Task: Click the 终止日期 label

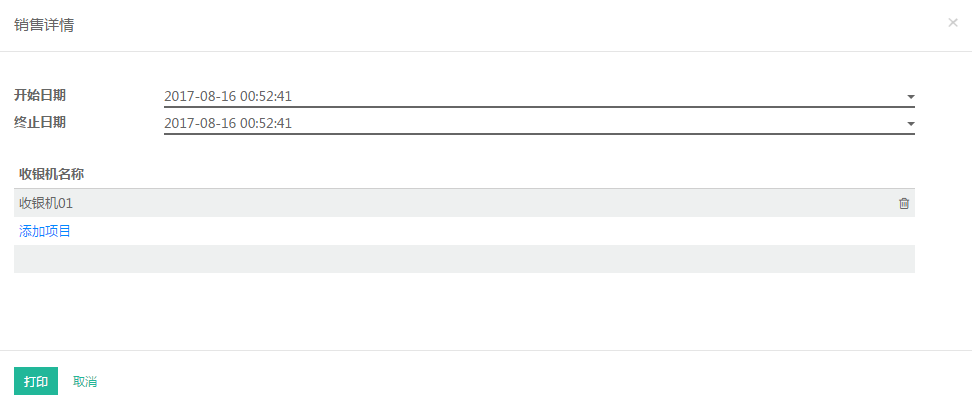Action: coord(40,122)
